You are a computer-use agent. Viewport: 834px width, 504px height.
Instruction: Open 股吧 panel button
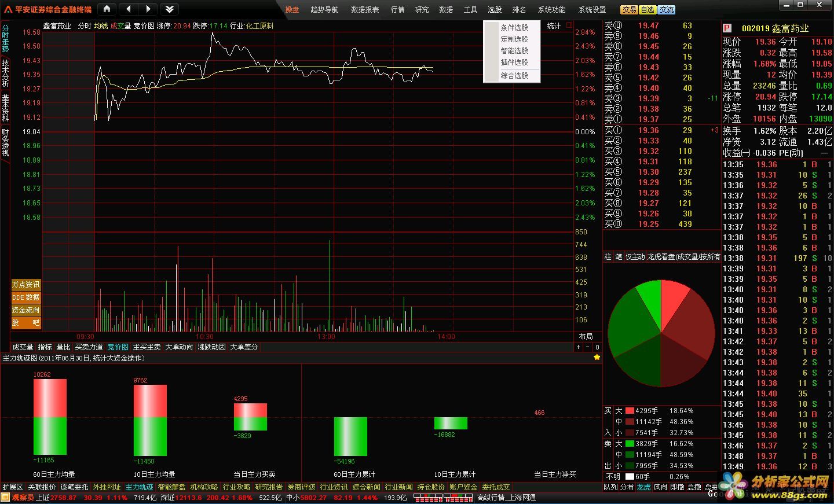click(26, 322)
